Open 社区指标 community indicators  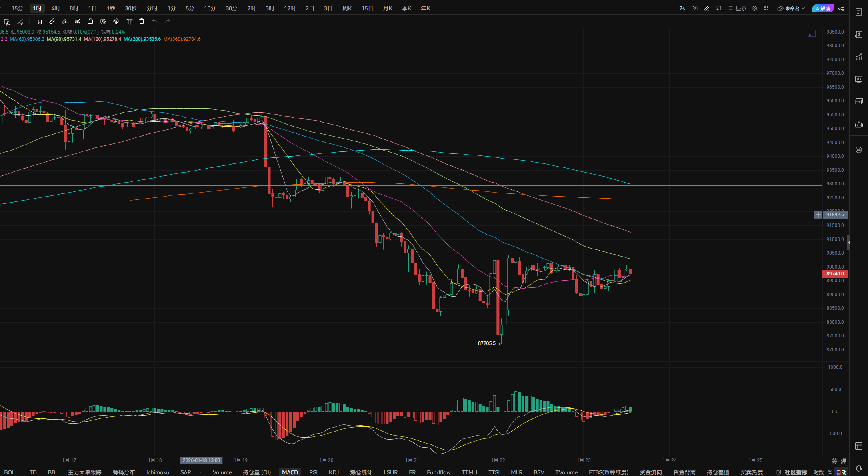(x=796, y=472)
